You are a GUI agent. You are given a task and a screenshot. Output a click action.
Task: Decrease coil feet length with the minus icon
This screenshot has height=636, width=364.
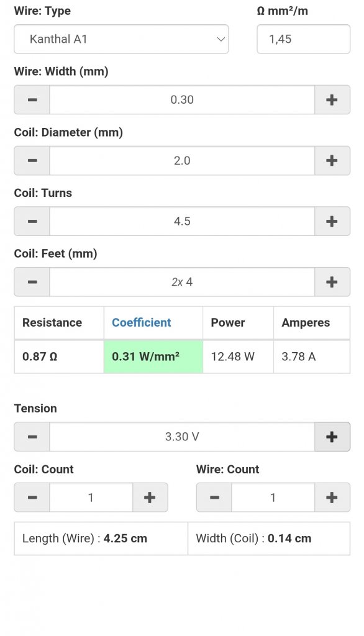(x=32, y=282)
